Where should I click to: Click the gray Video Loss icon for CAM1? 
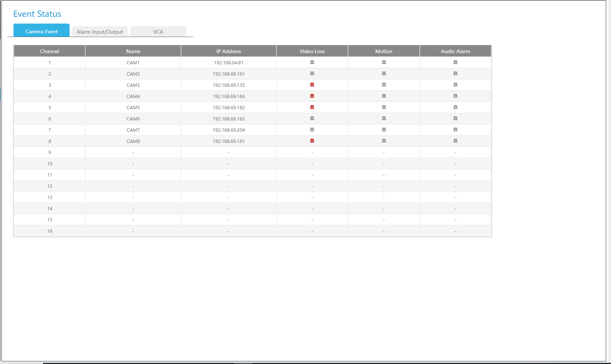312,62
